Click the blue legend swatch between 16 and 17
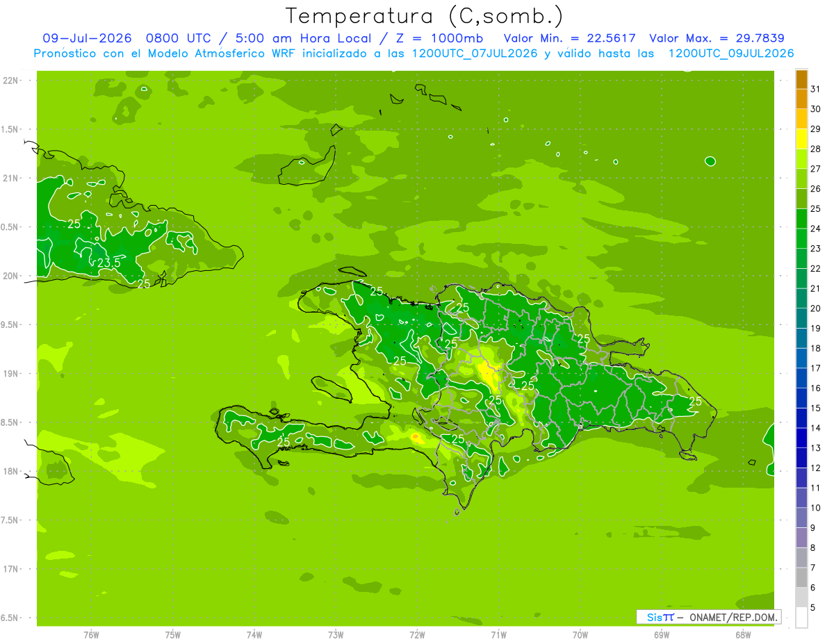The image size is (834, 644). [x=801, y=379]
